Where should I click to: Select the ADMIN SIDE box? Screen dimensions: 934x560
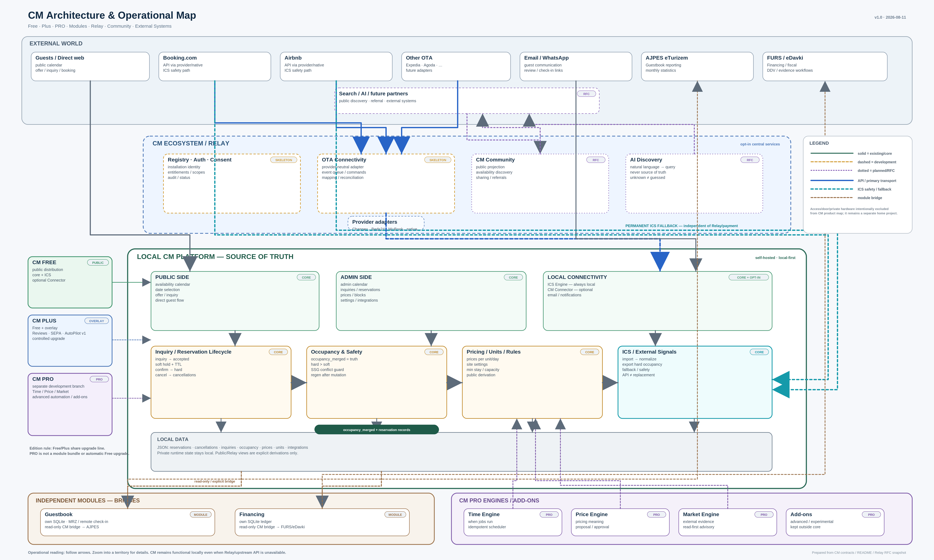431,301
